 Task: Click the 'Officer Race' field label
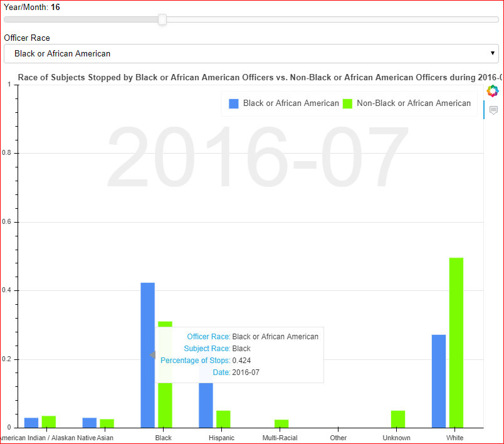click(x=27, y=38)
